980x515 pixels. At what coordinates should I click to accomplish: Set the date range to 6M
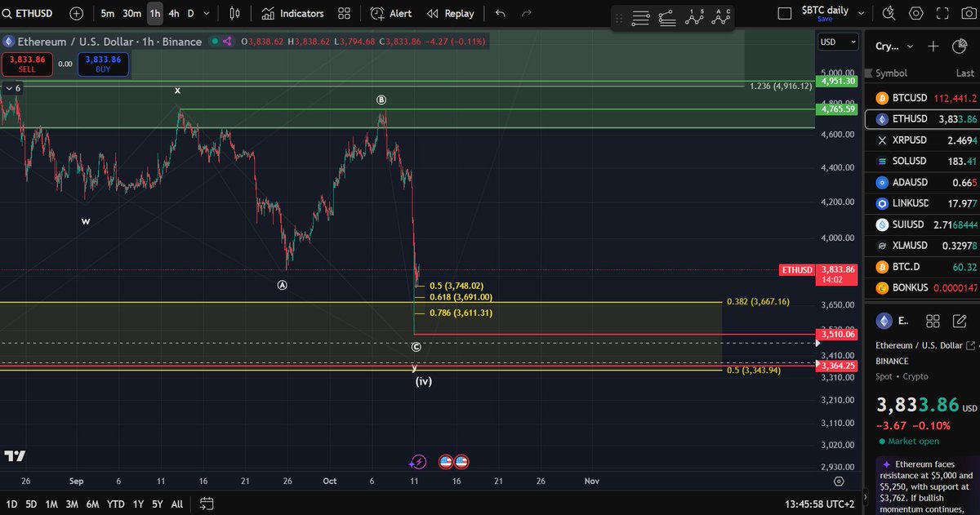coord(94,504)
